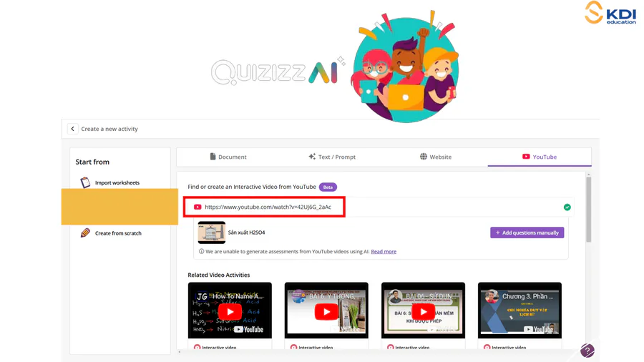This screenshot has width=644, height=362.
Task: Open the Sản xuất H2SO4 video thumbnail
Action: click(x=211, y=233)
